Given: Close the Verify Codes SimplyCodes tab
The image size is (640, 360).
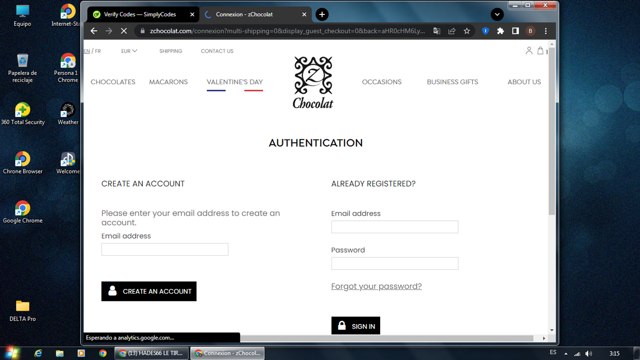Looking at the screenshot, I should (x=192, y=14).
